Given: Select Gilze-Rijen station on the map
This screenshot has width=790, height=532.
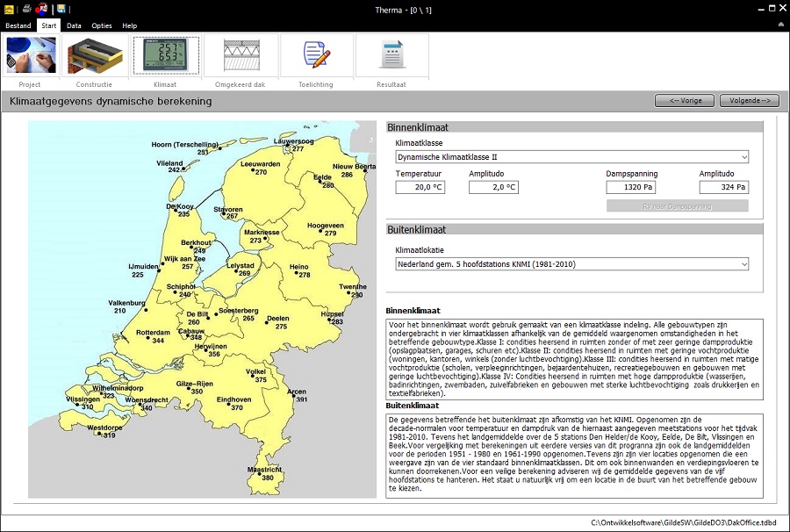Looking at the screenshot, I should (x=195, y=387).
